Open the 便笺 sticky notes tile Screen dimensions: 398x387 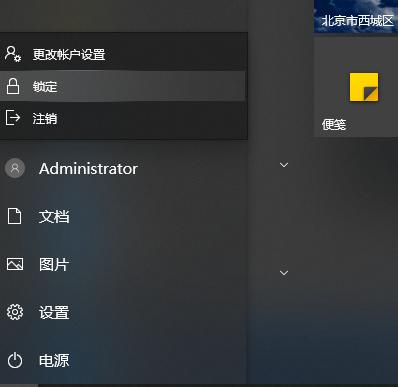356,87
